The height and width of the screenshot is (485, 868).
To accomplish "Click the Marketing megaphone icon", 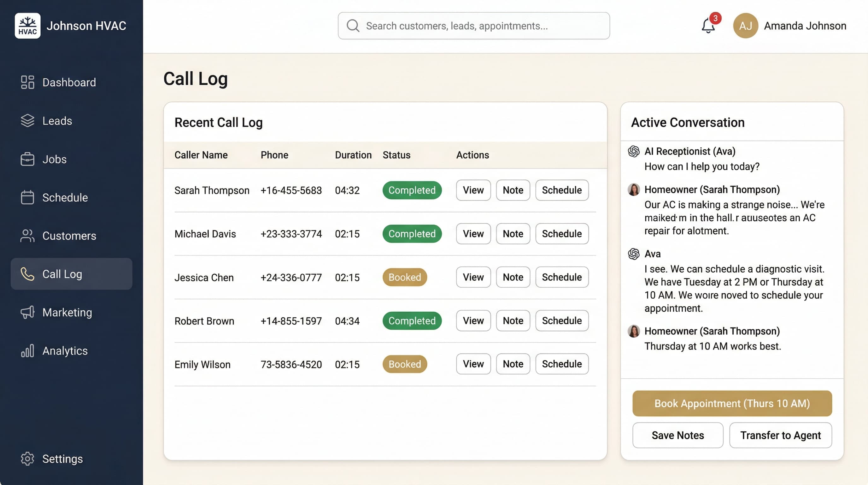I will pyautogui.click(x=27, y=312).
